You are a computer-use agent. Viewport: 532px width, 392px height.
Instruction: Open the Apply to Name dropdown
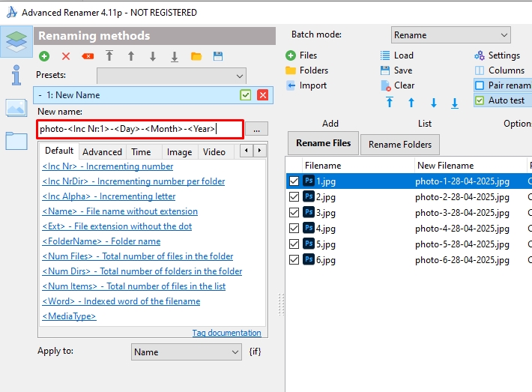[x=185, y=352]
